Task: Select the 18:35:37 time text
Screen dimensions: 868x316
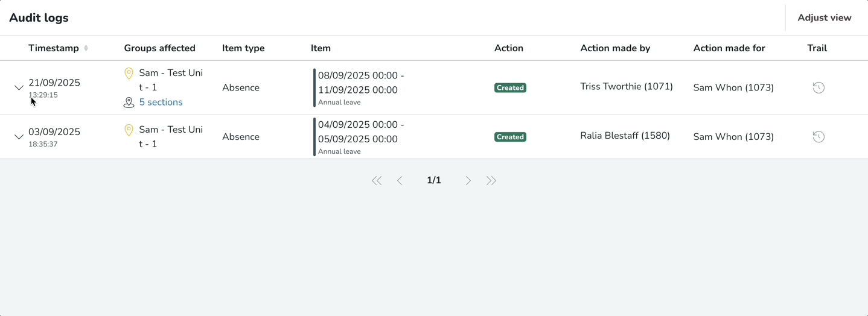Action: 43,144
